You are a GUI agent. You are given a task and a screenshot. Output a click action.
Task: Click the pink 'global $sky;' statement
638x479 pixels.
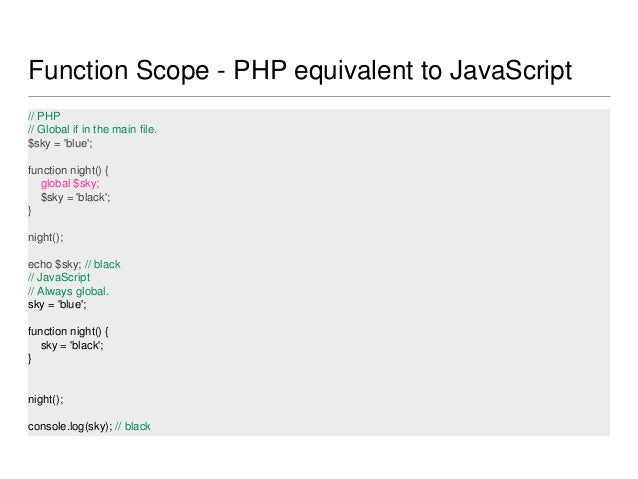[70, 184]
